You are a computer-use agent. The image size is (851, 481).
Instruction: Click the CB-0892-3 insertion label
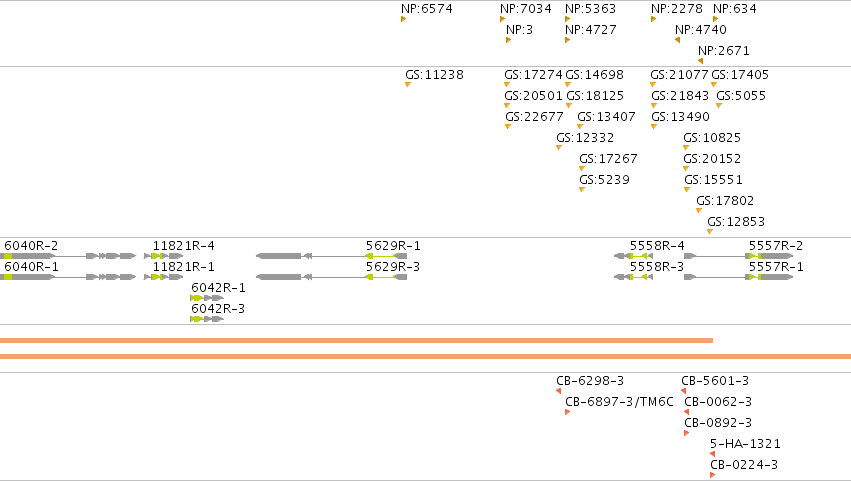pyautogui.click(x=718, y=423)
